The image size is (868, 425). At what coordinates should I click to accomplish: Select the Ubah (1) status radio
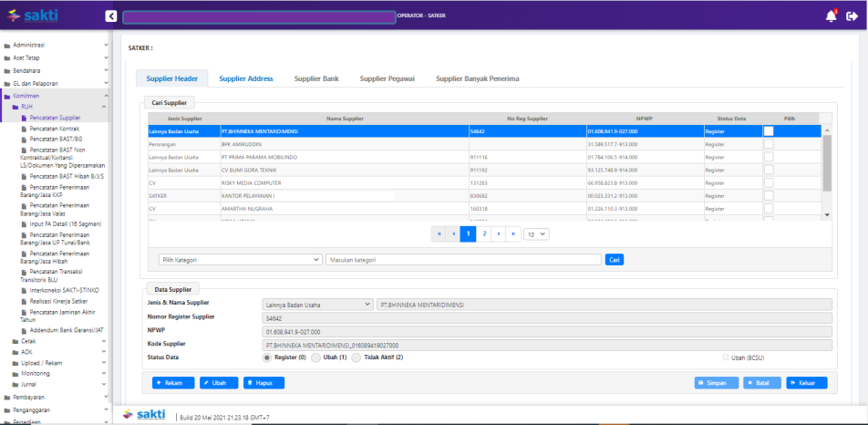[316, 358]
